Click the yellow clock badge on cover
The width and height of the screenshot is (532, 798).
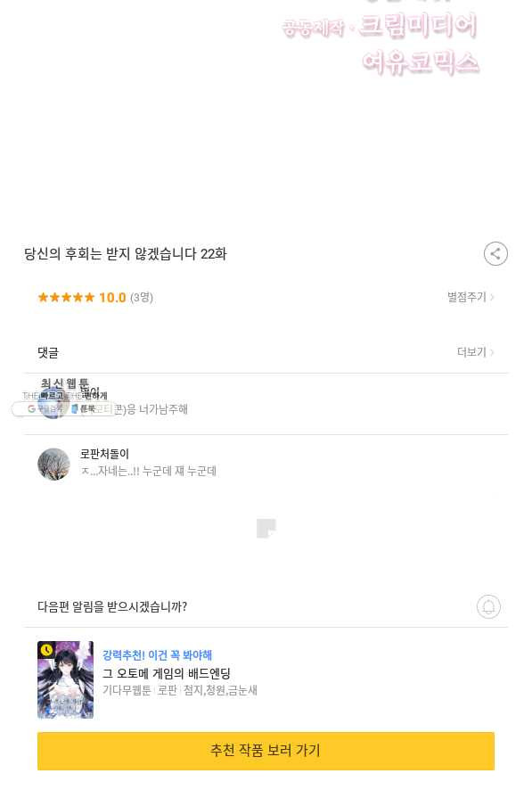click(46, 650)
